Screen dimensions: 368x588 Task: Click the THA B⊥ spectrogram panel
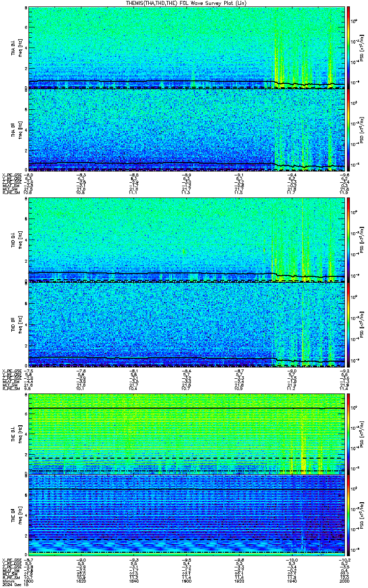point(186,48)
